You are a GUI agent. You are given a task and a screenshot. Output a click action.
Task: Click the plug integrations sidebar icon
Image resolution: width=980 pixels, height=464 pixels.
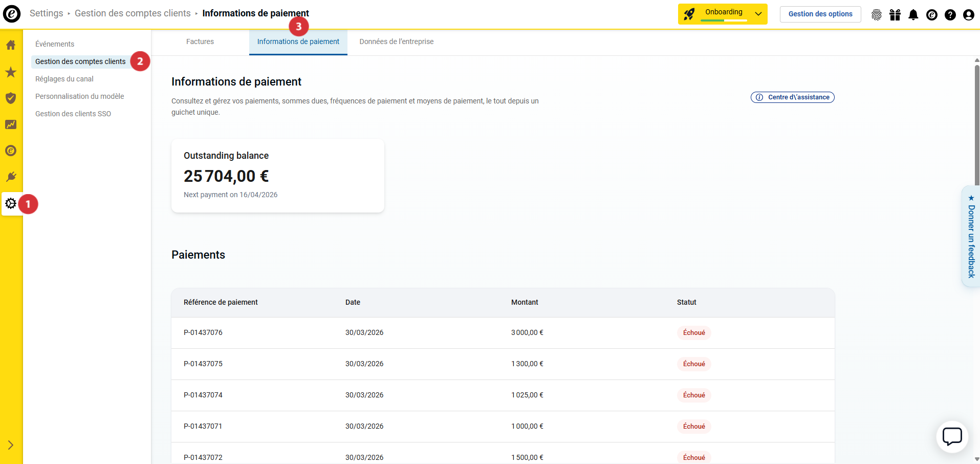[11, 177]
